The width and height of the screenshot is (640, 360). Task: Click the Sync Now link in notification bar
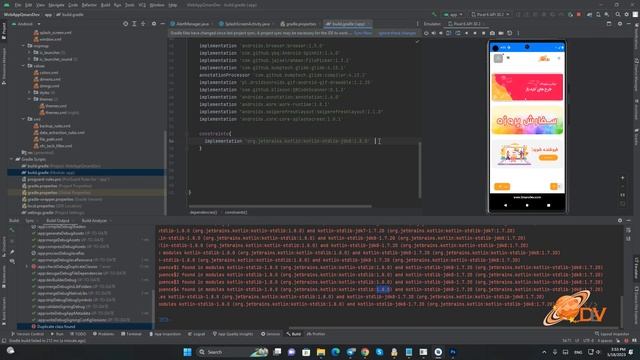[x=363, y=33]
